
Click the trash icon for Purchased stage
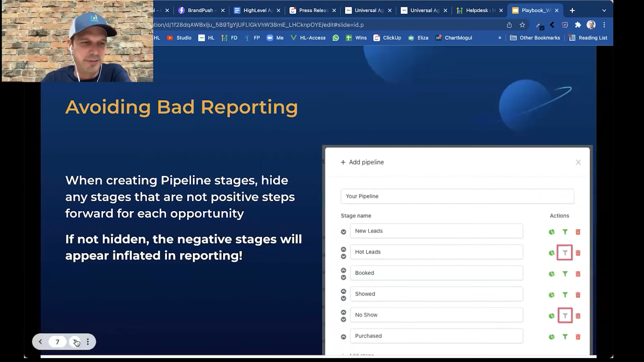(x=578, y=337)
